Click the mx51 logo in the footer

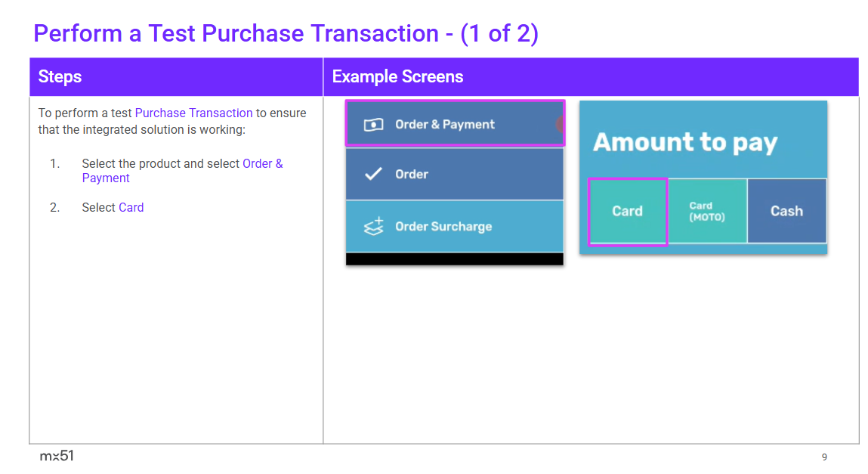[x=57, y=456]
